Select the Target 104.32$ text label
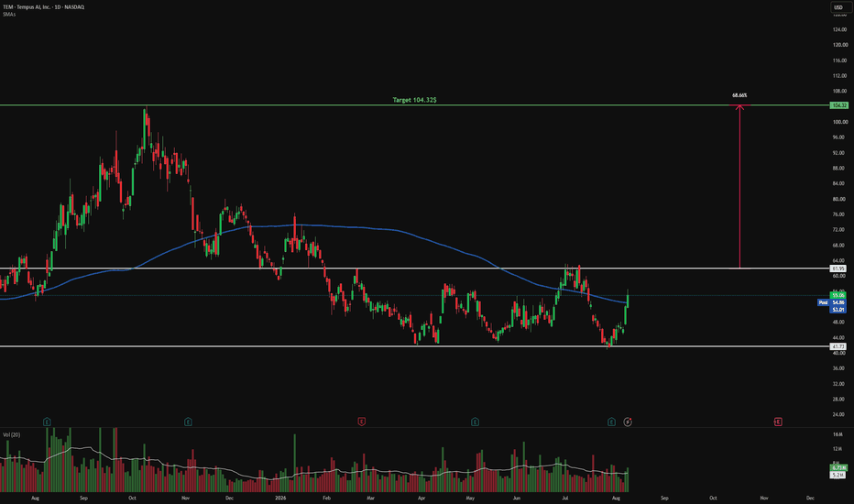854x504 pixels. click(414, 100)
